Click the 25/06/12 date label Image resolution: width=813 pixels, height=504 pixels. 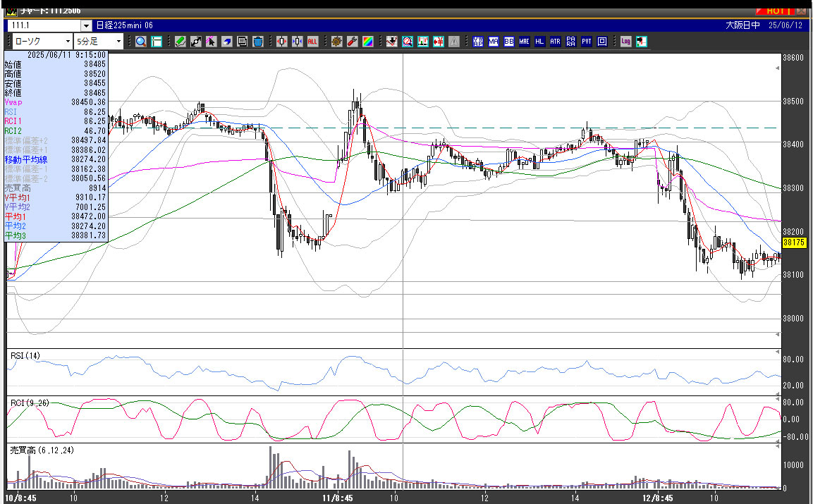point(785,25)
